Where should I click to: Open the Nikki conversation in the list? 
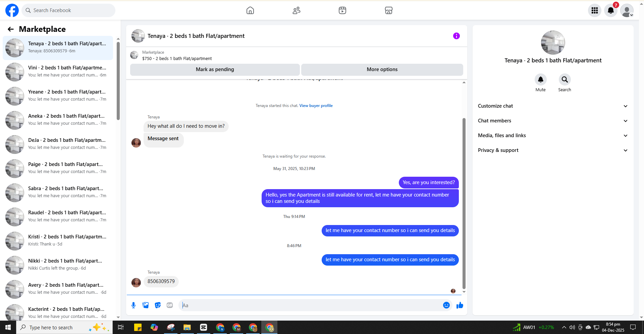pos(58,265)
